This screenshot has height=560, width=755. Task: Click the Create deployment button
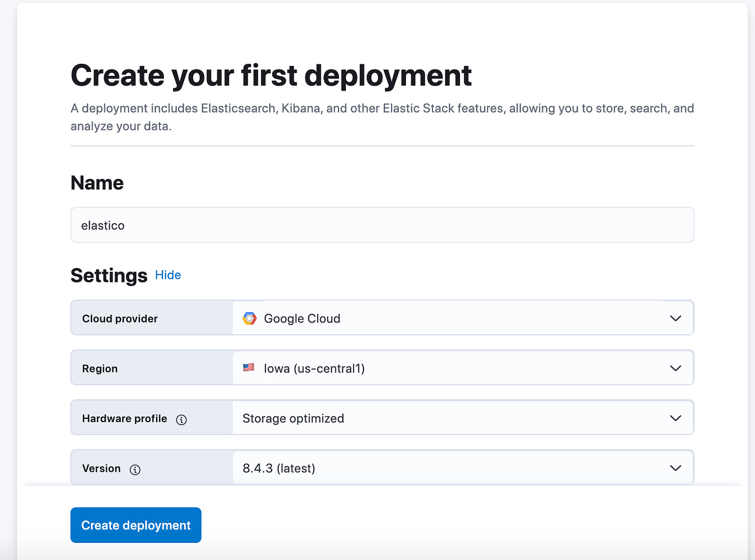pos(136,525)
